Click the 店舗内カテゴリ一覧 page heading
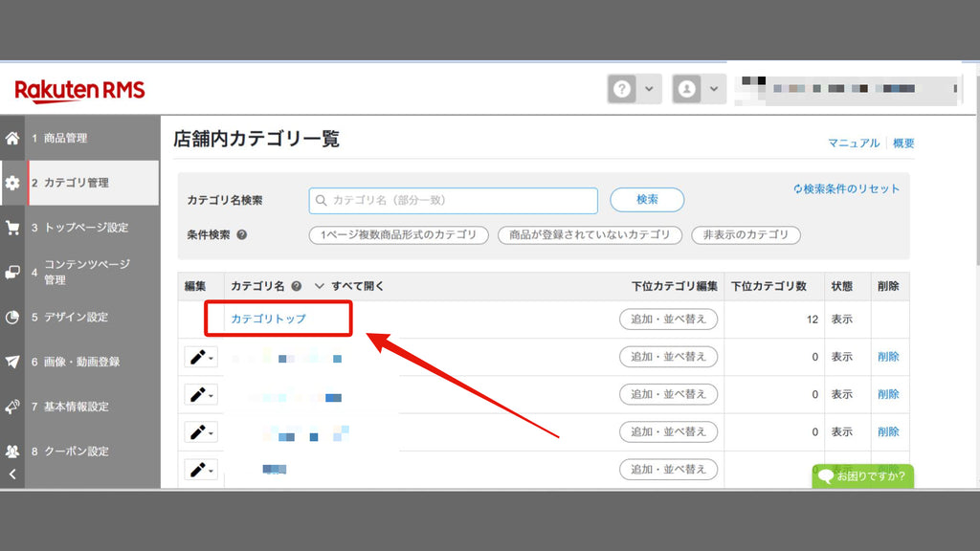The height and width of the screenshot is (551, 980). pos(256,139)
